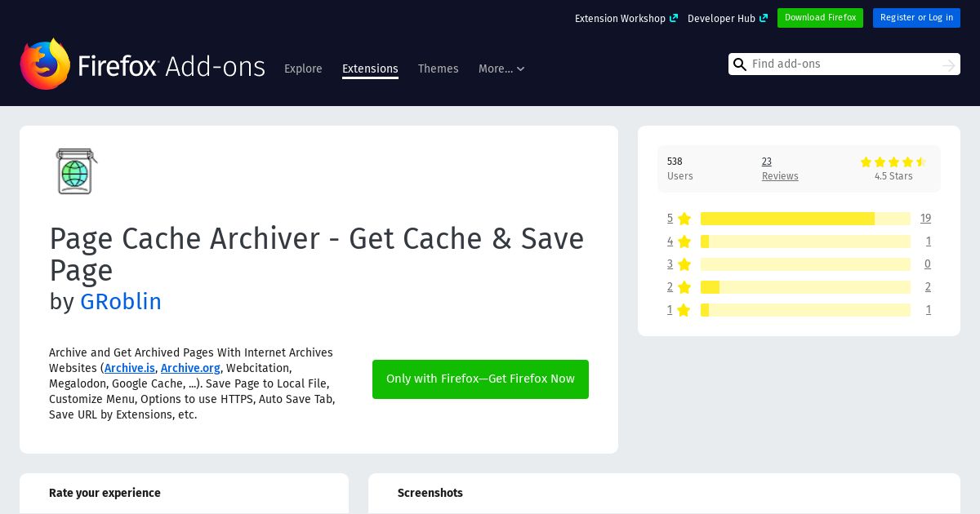
Task: Click the 4-star rating progress bar
Action: [x=805, y=241]
